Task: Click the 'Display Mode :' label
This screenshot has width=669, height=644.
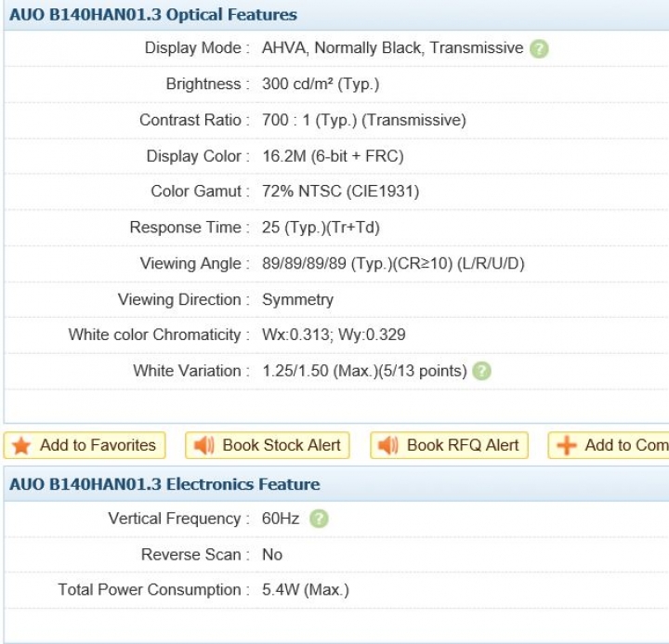Action: pyautogui.click(x=197, y=47)
